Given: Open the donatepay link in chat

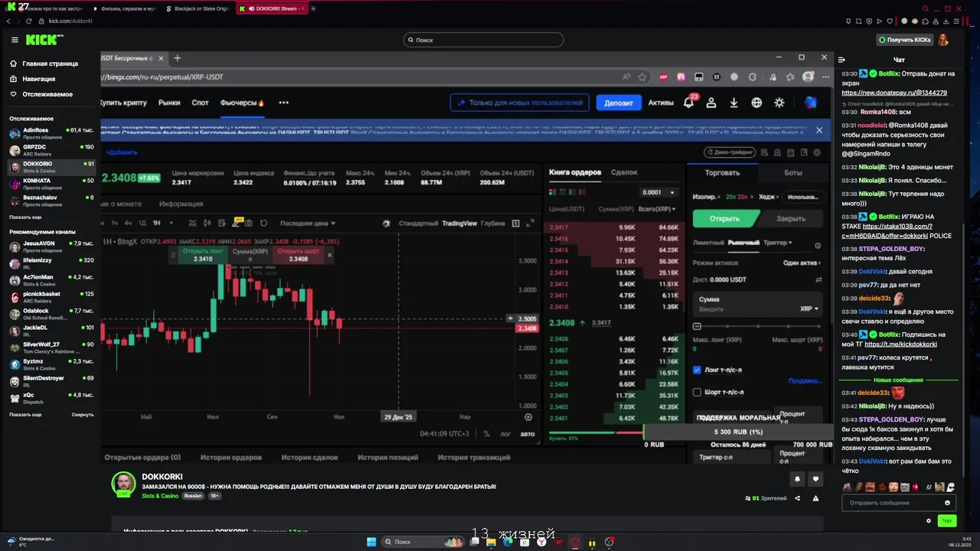Looking at the screenshot, I should click(x=894, y=93).
